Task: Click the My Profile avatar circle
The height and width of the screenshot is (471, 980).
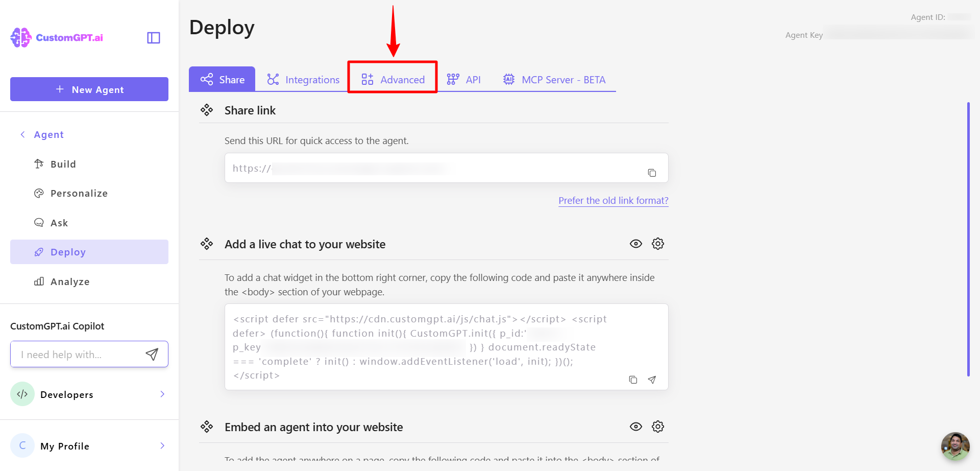Action: pyautogui.click(x=22, y=445)
